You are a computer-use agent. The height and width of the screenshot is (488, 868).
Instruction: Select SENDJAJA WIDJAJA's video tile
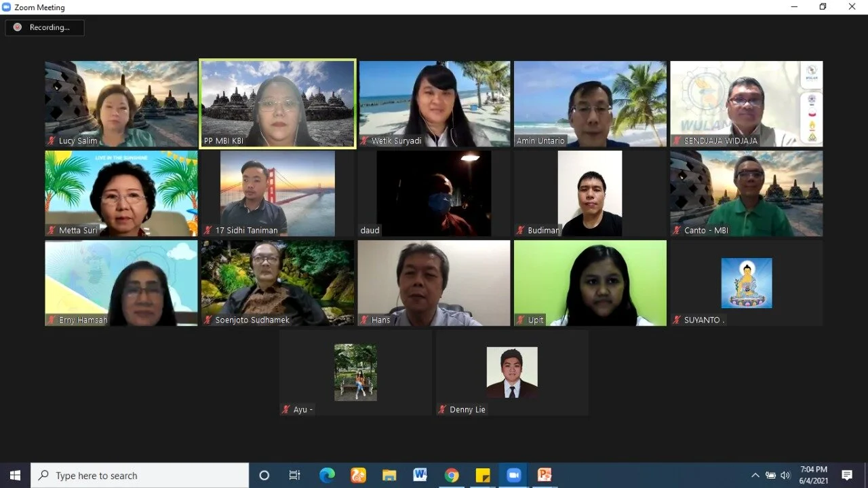747,104
